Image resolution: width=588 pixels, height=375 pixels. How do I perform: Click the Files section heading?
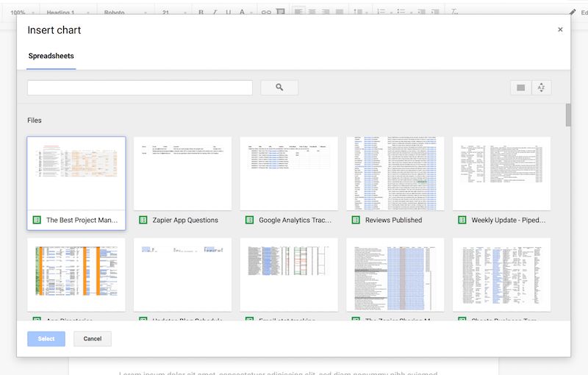[34, 121]
